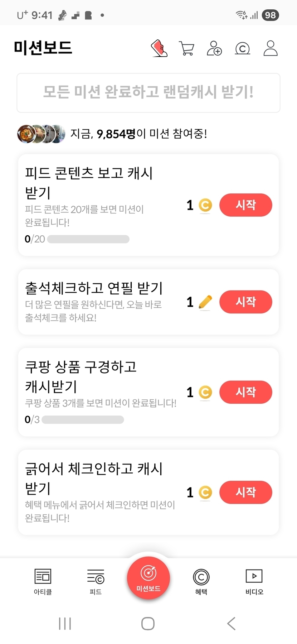Tap the pencil reward icon on the 출석체크 mission
The height and width of the screenshot is (644, 297).
(x=205, y=302)
